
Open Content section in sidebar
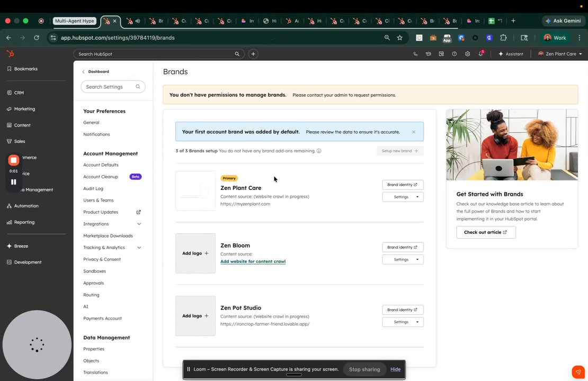pyautogui.click(x=19, y=125)
